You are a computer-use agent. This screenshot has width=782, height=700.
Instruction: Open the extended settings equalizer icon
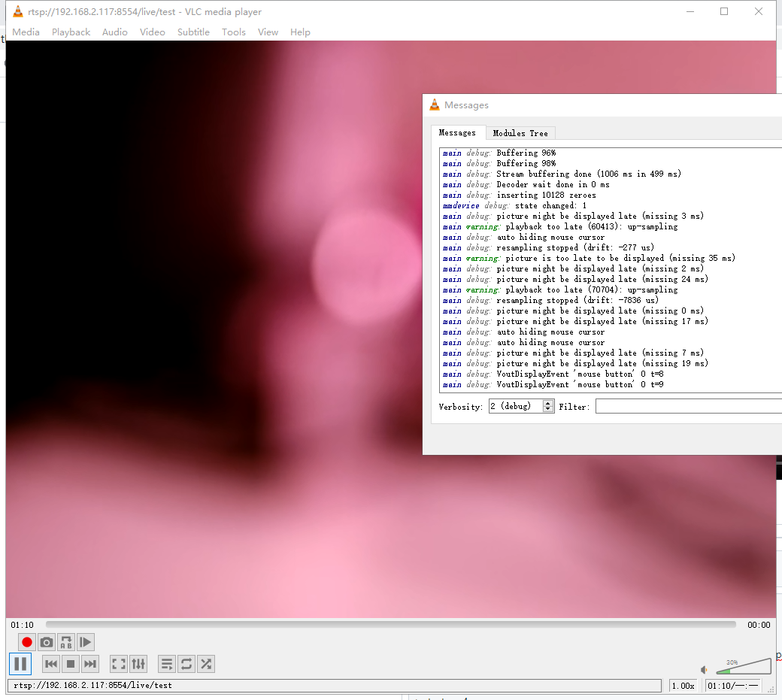pos(138,663)
